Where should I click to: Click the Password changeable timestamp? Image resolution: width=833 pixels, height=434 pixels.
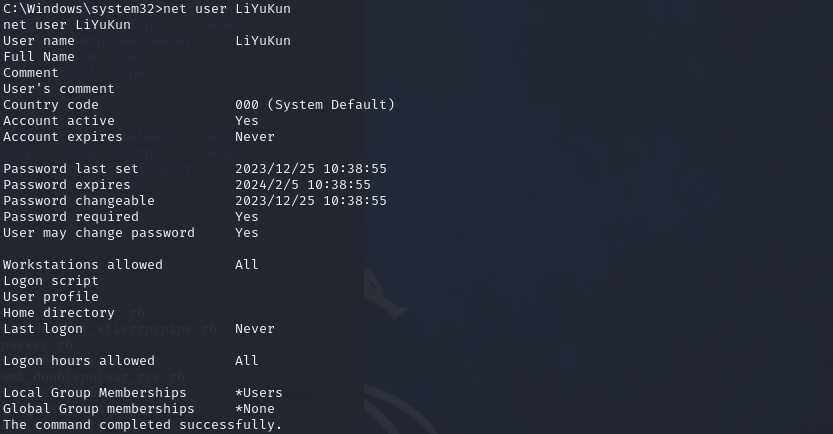pyautogui.click(x=311, y=201)
